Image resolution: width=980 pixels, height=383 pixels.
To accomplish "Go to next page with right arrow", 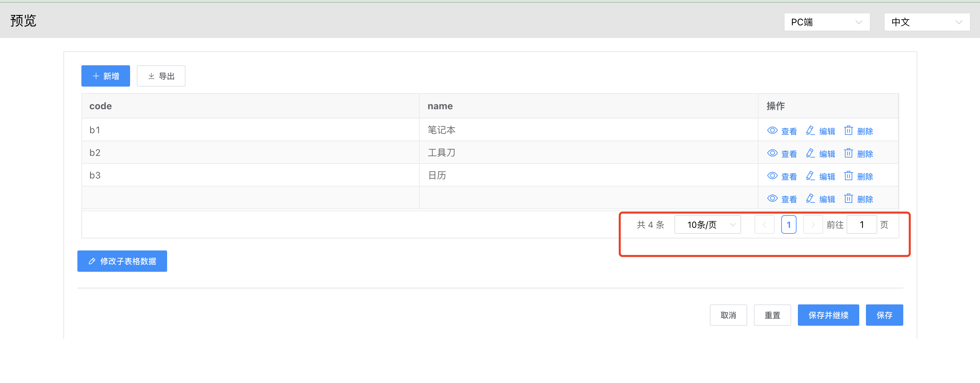I will pos(812,224).
